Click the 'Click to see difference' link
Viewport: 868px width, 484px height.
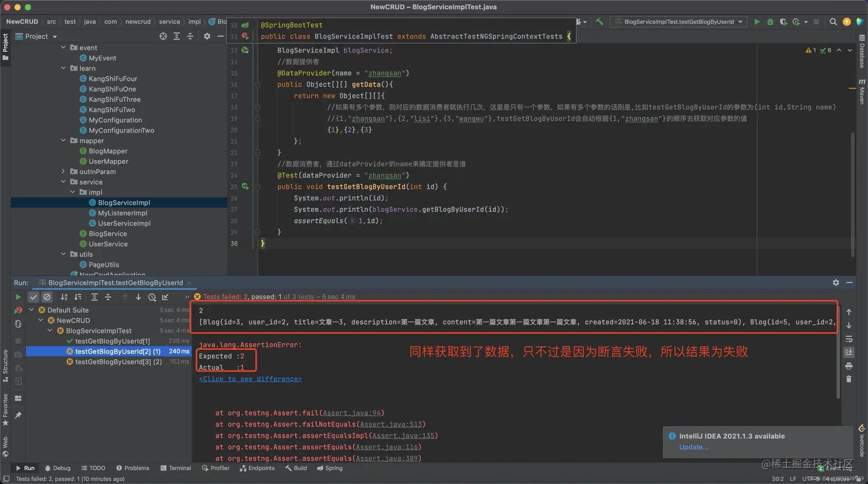[250, 379]
